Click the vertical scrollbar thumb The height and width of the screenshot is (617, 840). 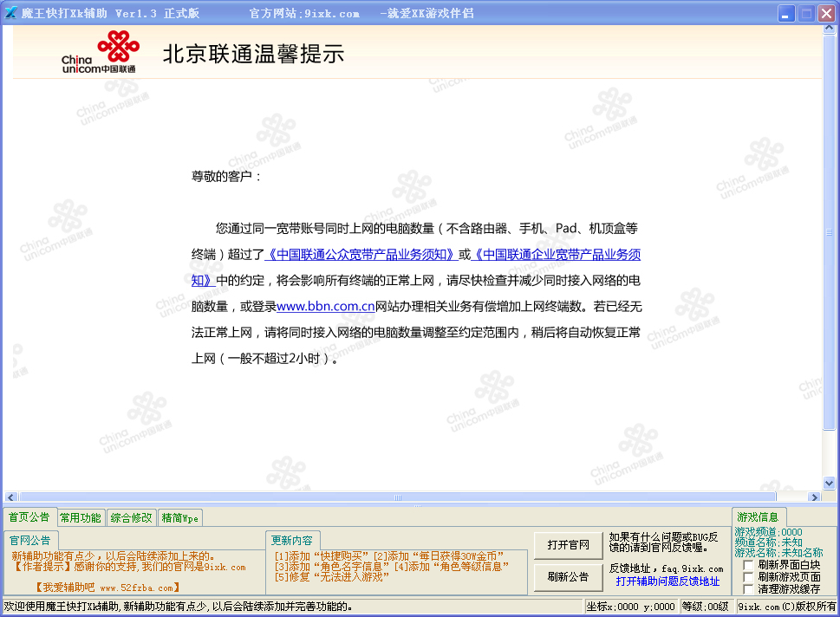(830, 232)
